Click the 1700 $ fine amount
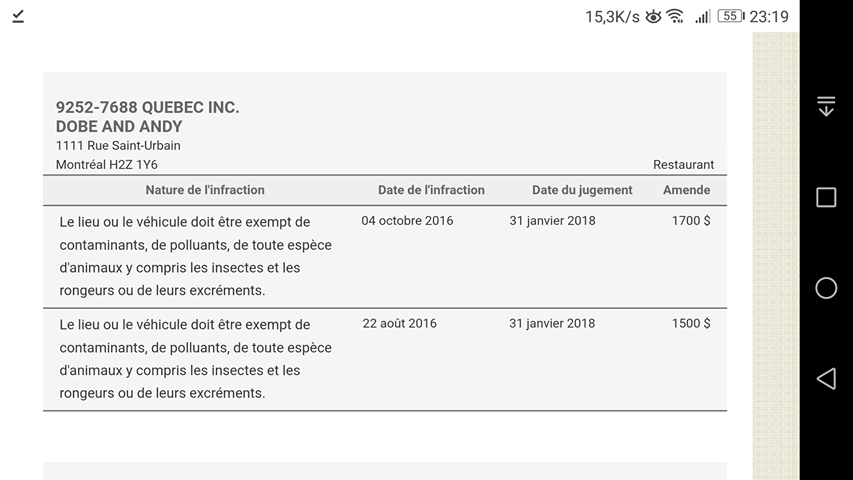 691,220
